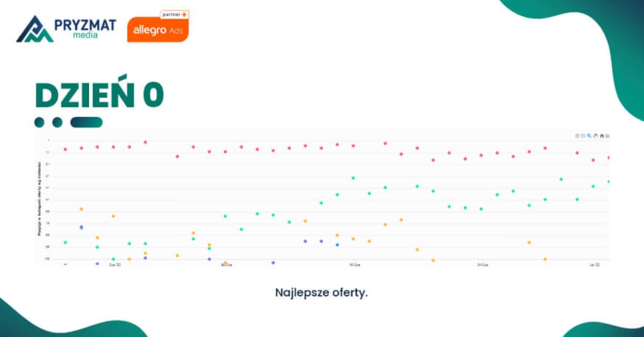This screenshot has height=337, width=644.
Task: Click the DZIEŃ 0 heading
Action: (x=99, y=96)
